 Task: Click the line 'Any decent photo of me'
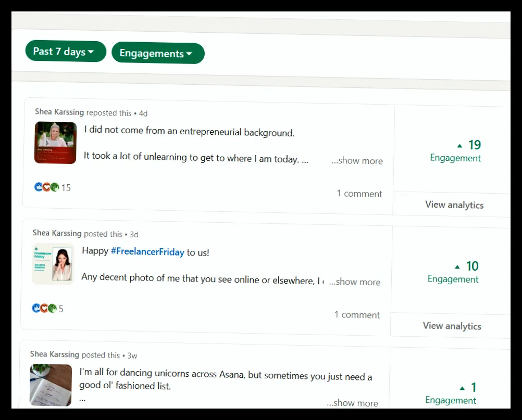coord(203,278)
